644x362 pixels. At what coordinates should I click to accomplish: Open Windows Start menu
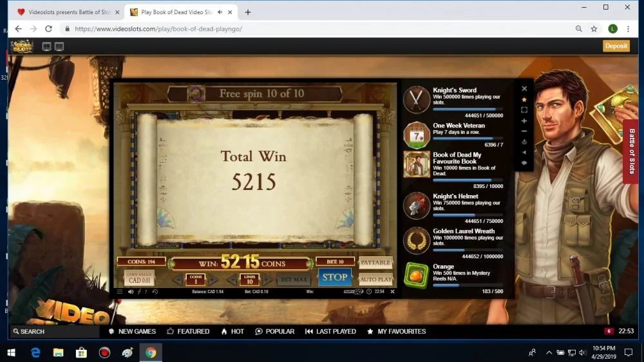click(11, 352)
